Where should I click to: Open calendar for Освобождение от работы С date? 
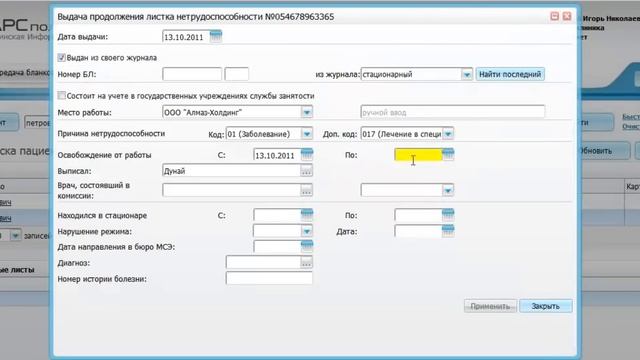[307, 154]
